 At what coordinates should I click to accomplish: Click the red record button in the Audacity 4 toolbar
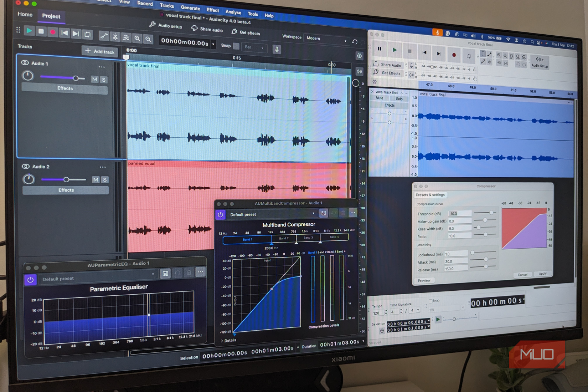click(53, 32)
